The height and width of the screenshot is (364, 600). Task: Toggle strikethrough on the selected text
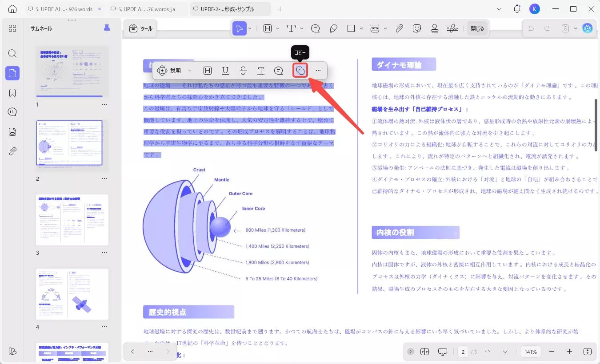243,70
